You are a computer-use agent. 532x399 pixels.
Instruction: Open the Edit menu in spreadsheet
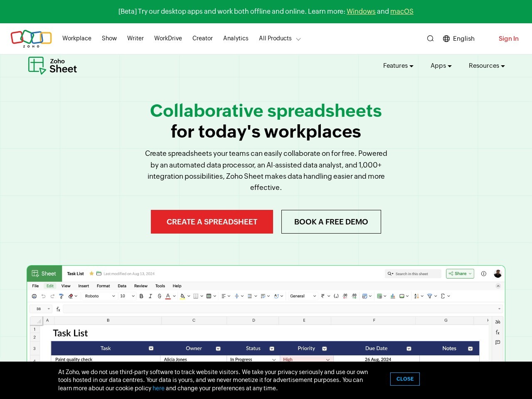[50, 286]
